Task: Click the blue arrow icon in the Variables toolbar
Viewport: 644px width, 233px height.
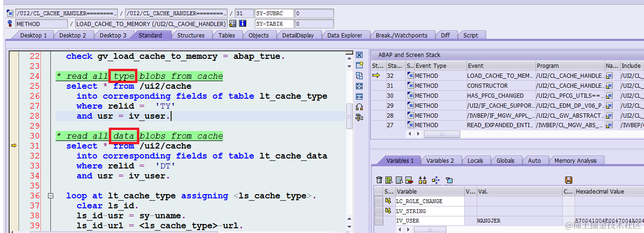Action: point(436,180)
